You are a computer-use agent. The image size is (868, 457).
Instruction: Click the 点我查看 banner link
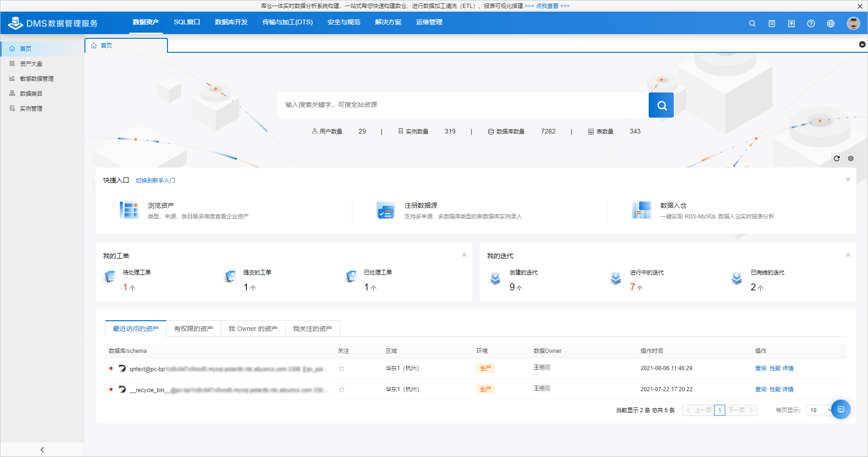click(547, 6)
